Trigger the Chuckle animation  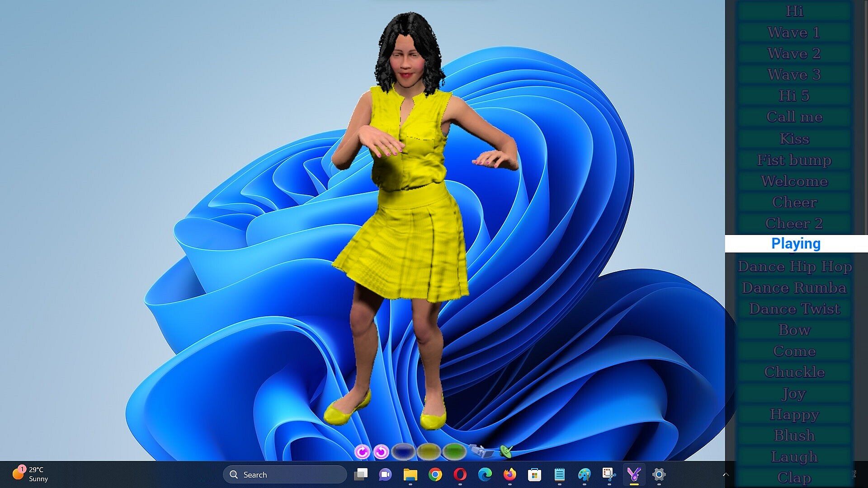click(794, 372)
